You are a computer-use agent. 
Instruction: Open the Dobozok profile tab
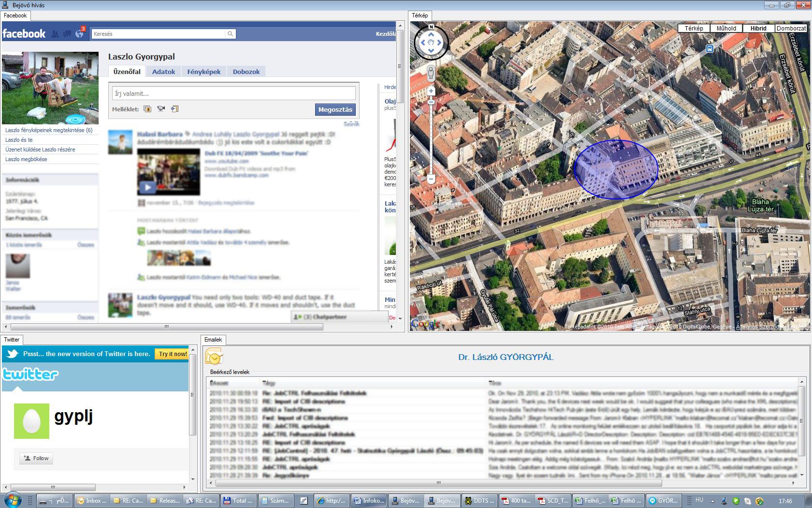[x=246, y=72]
